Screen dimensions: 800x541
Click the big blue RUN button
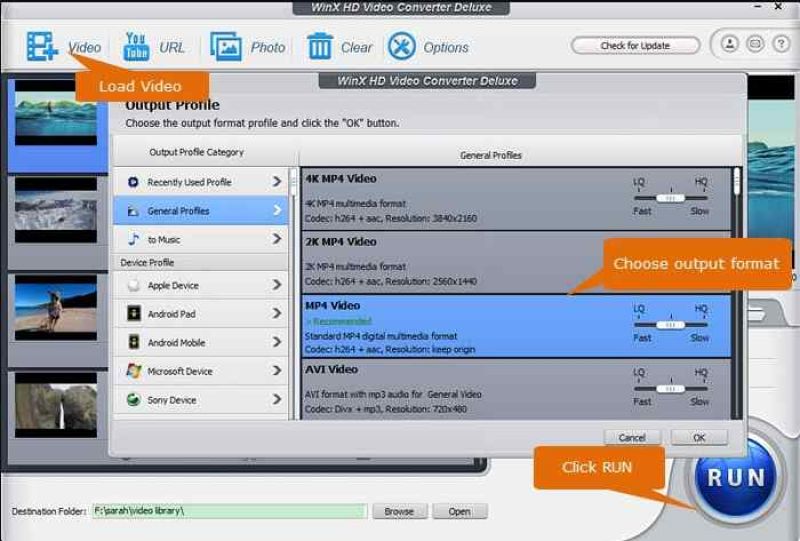coord(736,478)
